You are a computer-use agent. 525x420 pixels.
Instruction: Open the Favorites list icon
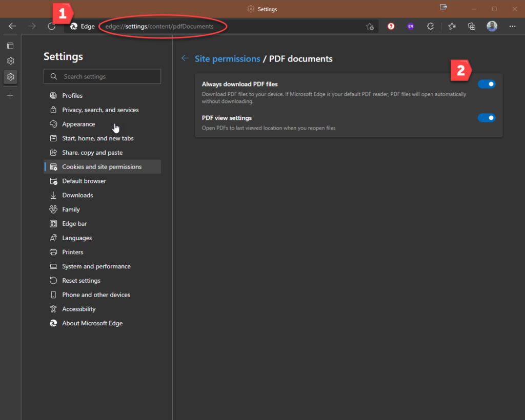(x=452, y=26)
